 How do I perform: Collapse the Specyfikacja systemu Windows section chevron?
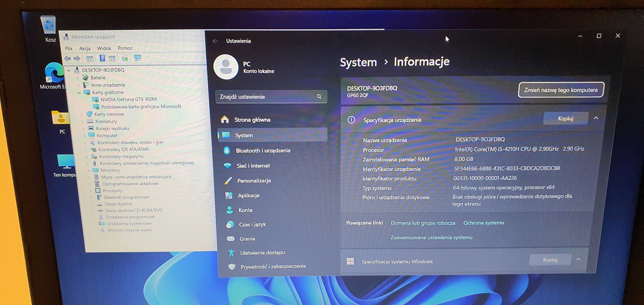[x=579, y=259]
